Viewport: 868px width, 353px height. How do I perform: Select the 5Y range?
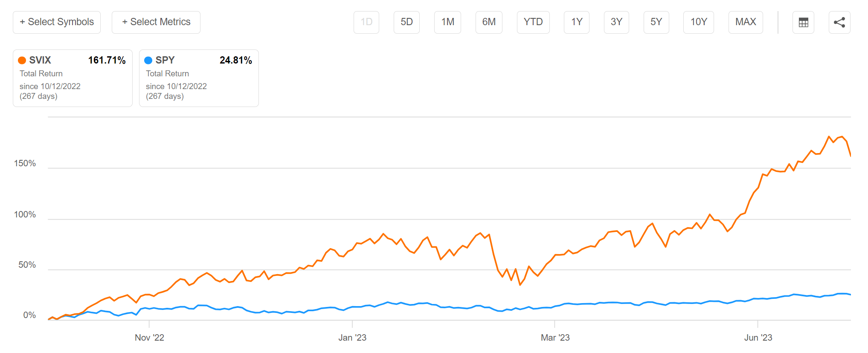(656, 22)
